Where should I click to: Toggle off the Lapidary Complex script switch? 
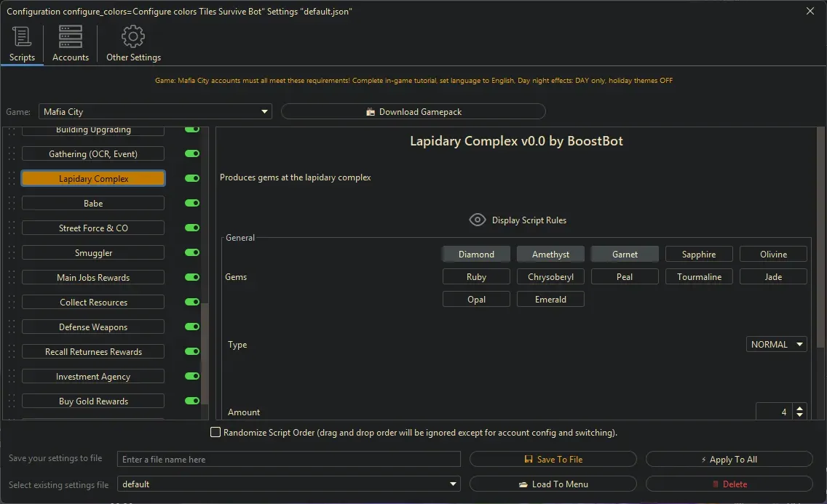coord(192,179)
